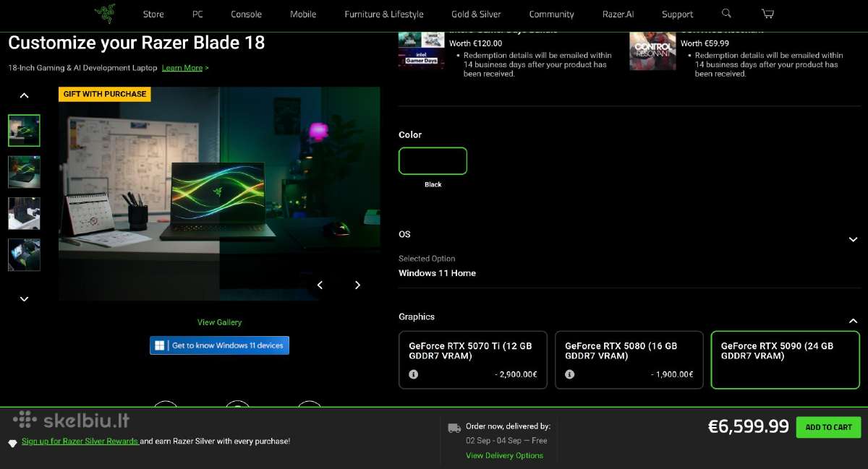This screenshot has width=868, height=469.
Task: Click the delivery truck icon
Action: (454, 428)
